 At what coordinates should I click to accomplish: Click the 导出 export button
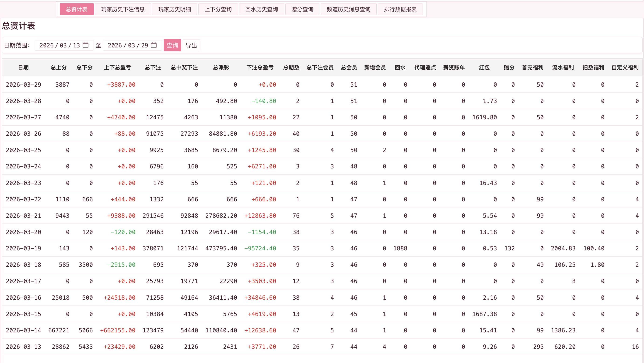click(191, 45)
